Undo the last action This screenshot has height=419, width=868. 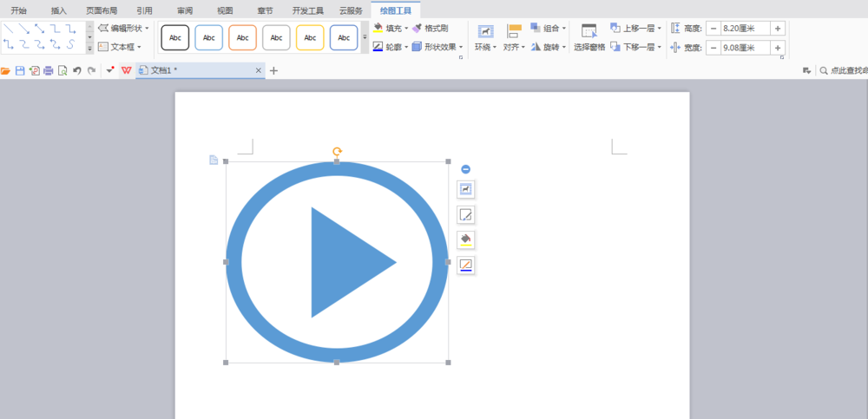77,70
